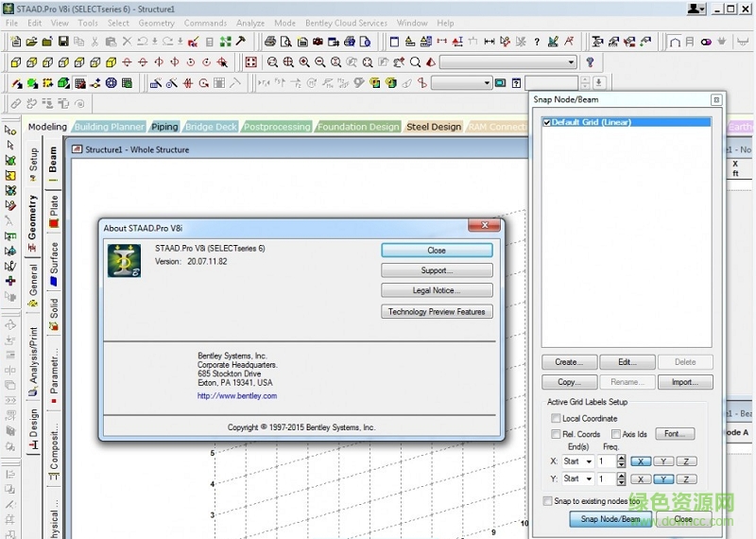Click the Open Structure folder icon
Screen dimensions: 756x539
coord(31,42)
